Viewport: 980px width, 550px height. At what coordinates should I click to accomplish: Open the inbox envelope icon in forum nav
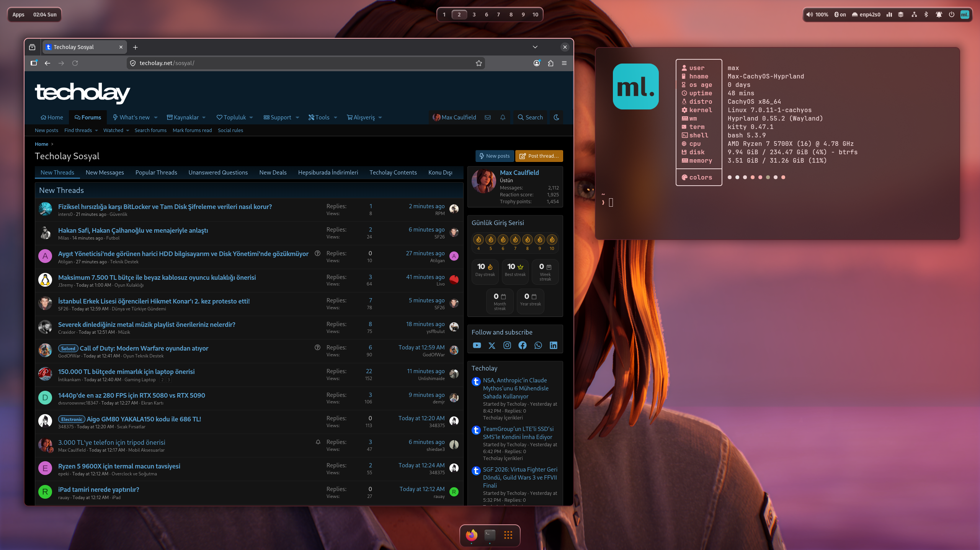point(488,118)
